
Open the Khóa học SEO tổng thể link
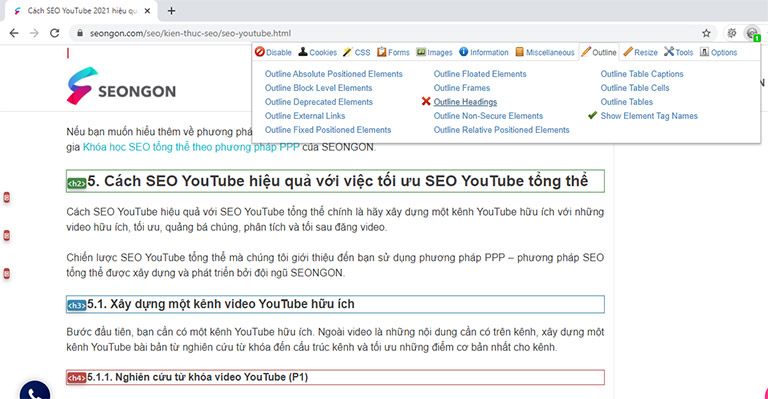(x=191, y=147)
